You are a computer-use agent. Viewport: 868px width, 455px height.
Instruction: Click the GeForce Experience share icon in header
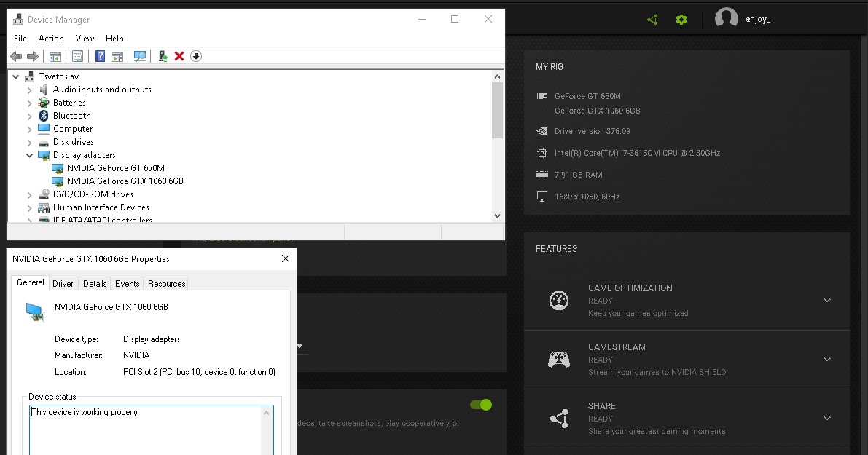coord(653,20)
